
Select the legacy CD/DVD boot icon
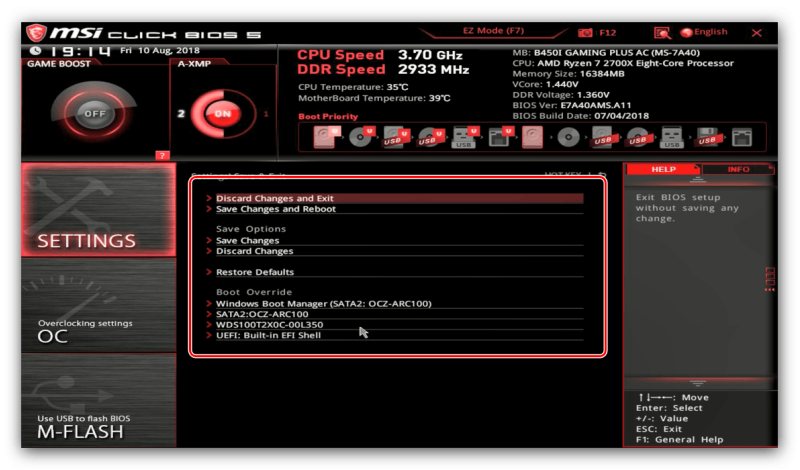coord(568,137)
